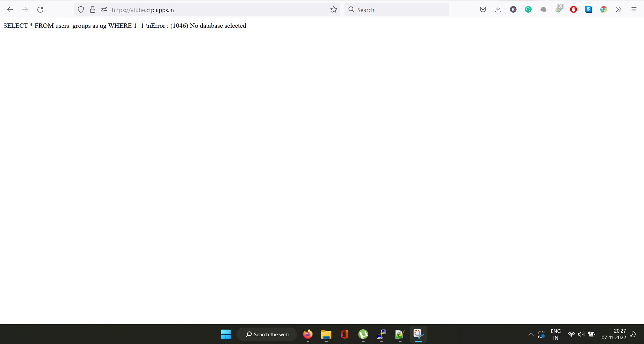
Task: Open the Grammarly extension
Action: pyautogui.click(x=528, y=9)
